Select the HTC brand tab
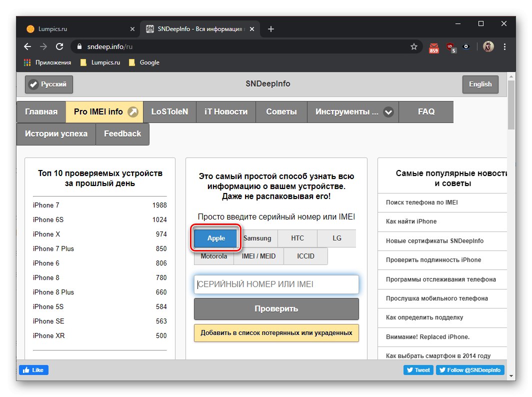 pyautogui.click(x=297, y=238)
